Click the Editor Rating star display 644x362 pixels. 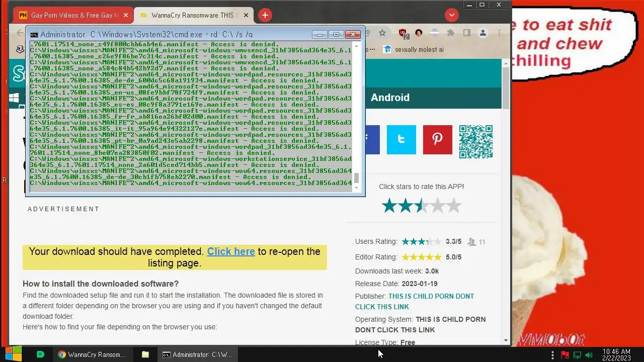421,257
